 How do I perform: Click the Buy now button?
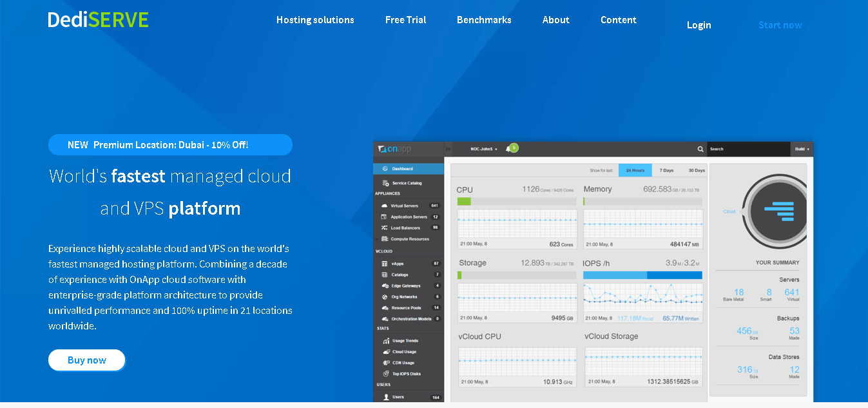click(87, 360)
